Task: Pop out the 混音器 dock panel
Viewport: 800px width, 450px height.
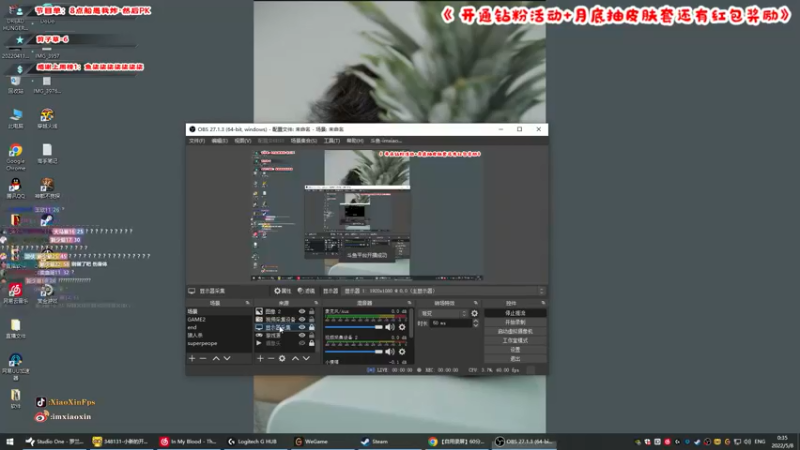Action: (409, 303)
